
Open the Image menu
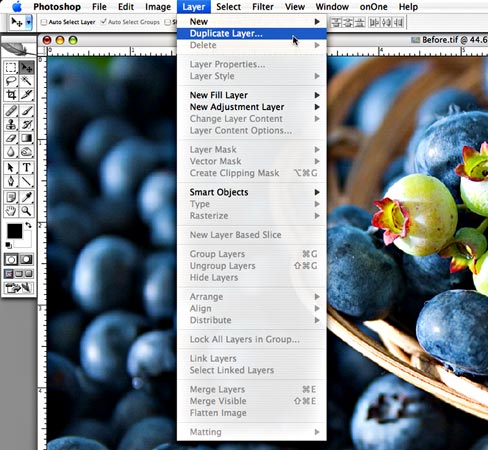pos(158,7)
